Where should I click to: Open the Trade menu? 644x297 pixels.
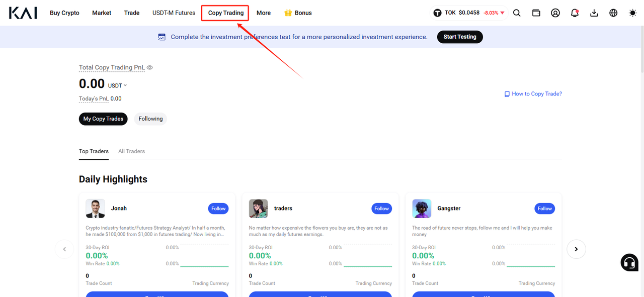132,13
